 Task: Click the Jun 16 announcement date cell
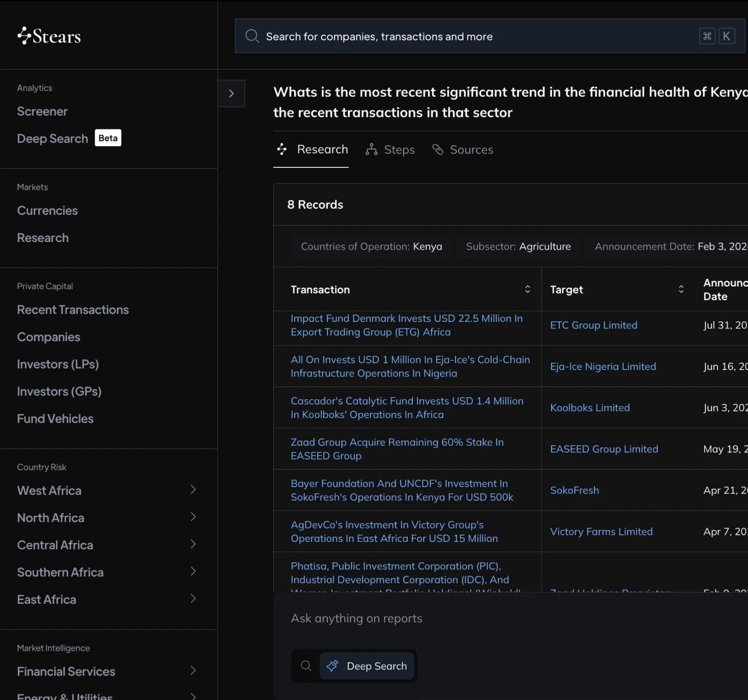pyautogui.click(x=725, y=366)
